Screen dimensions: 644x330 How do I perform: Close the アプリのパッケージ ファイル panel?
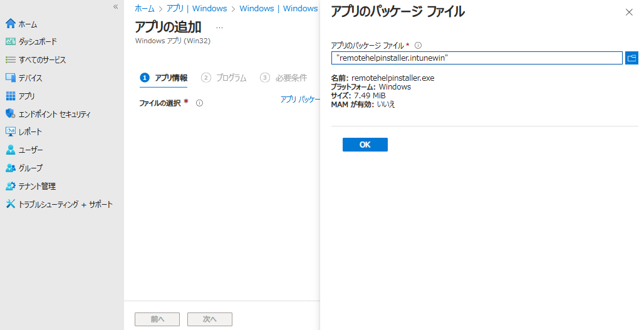tap(629, 13)
